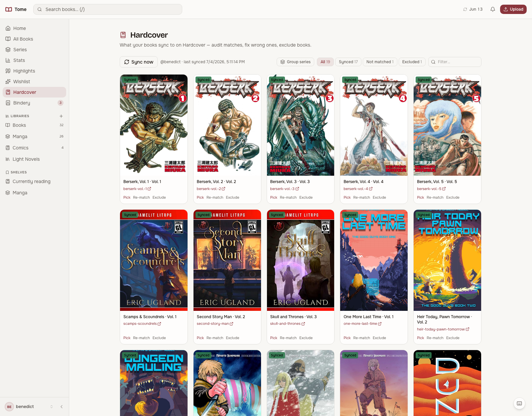The height and width of the screenshot is (416, 532).
Task: Open berserk-vol.-1 Hardcover link
Action: pos(137,189)
